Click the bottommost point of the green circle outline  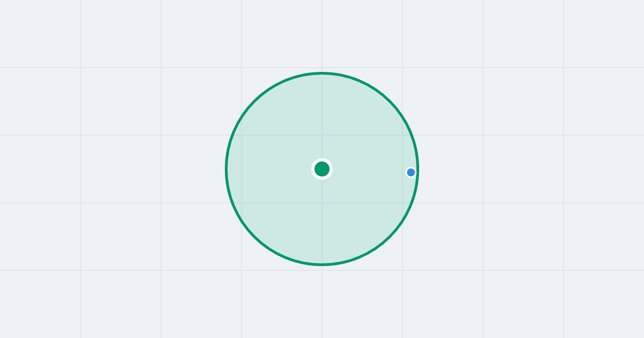[x=322, y=264]
